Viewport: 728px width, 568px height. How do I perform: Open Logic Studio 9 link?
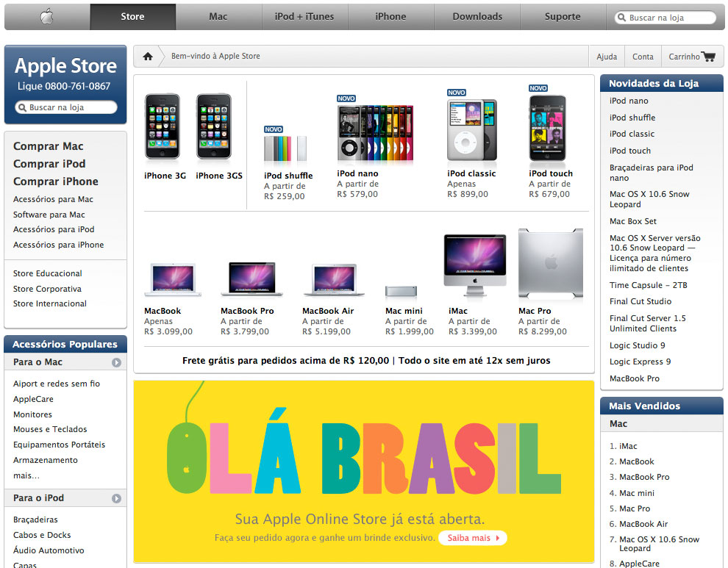point(637,345)
